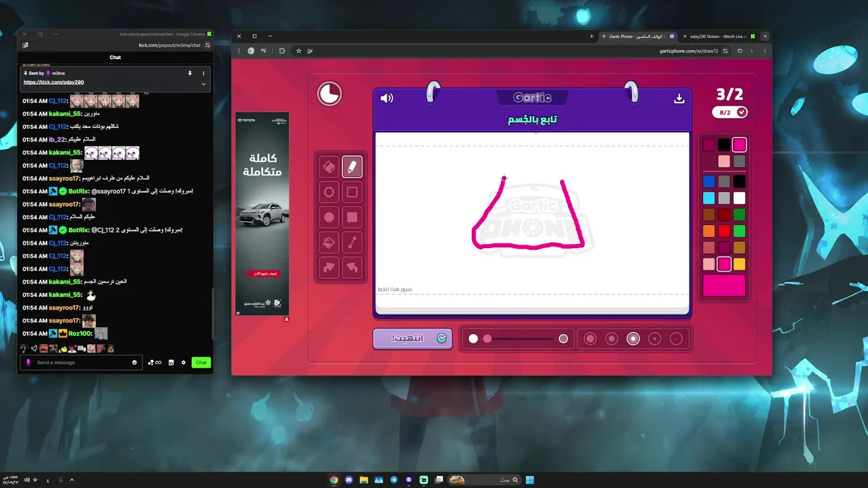Open Chrome from the taskbar
868x488 pixels.
pos(334,480)
